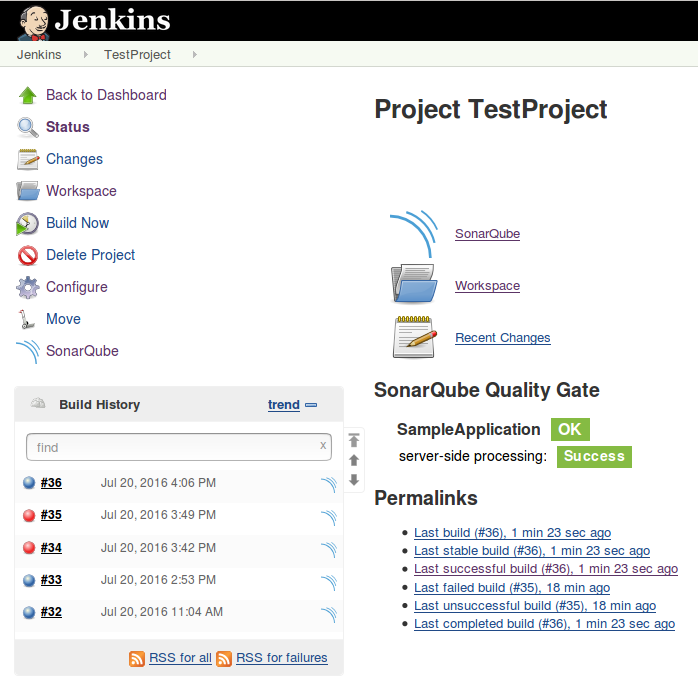The height and width of the screenshot is (682, 698).
Task: Click the RSS for failures link
Action: pos(282,658)
